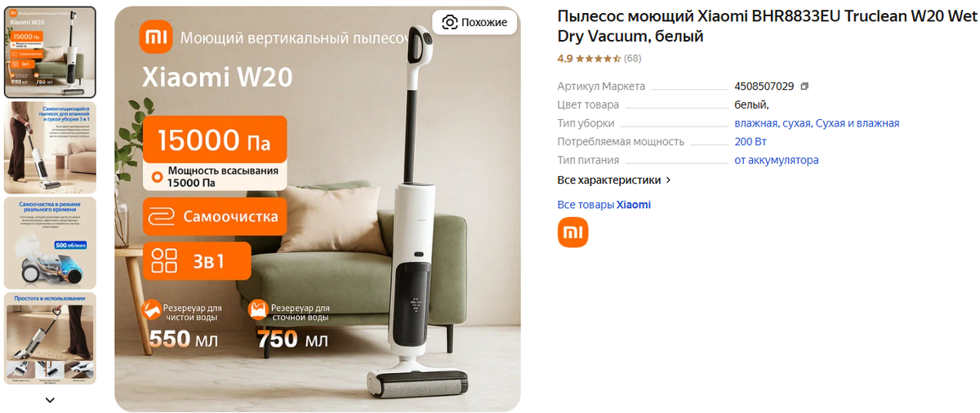Screen dimensions: 980x413
Task: Click the clean water tank icon
Action: click(x=153, y=309)
